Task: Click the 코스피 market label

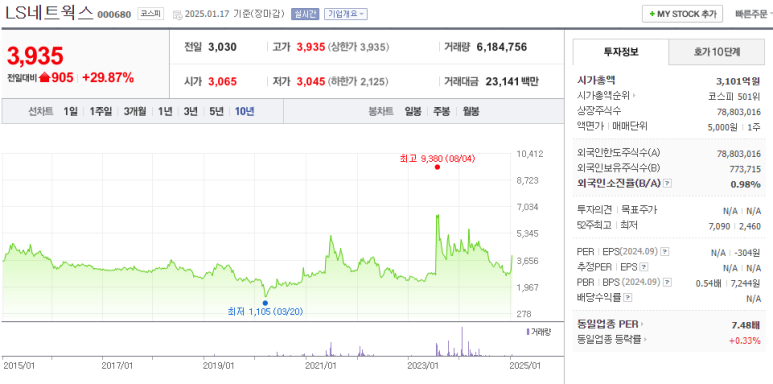Action: 150,14
